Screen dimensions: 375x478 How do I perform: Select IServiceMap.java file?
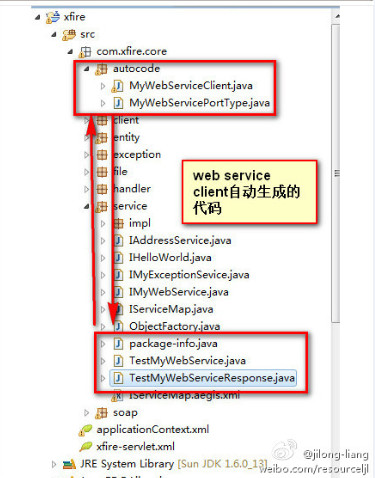pyautogui.click(x=171, y=309)
